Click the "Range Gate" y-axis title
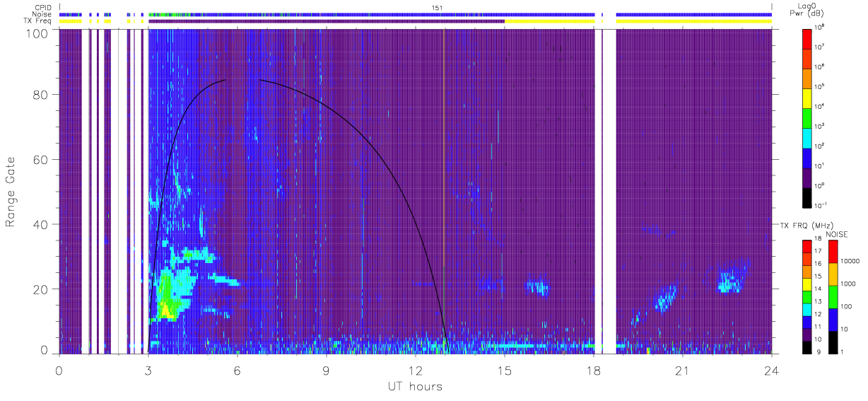The width and height of the screenshot is (868, 401). pyautogui.click(x=11, y=191)
